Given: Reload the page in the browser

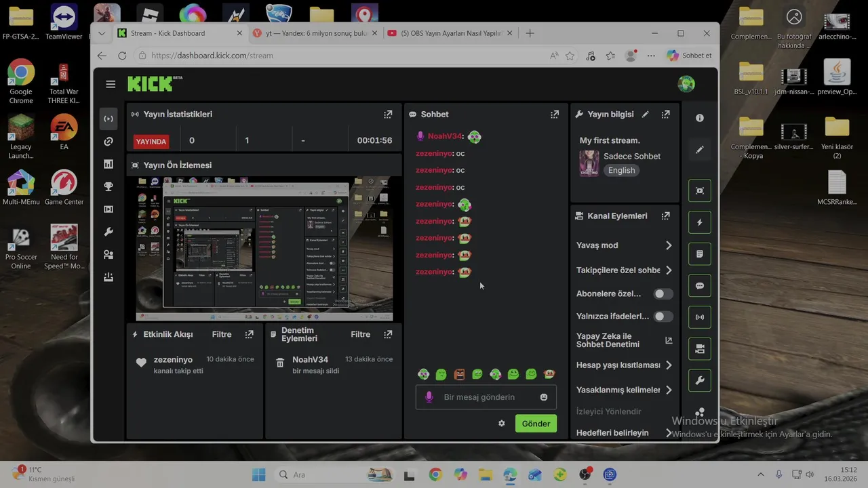Looking at the screenshot, I should [x=122, y=56].
